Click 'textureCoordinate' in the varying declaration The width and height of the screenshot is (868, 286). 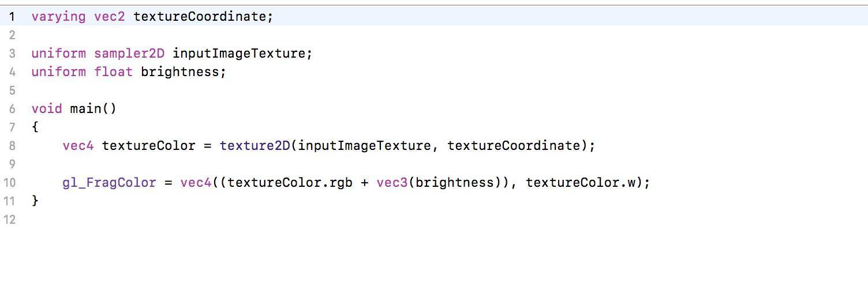click(x=200, y=17)
